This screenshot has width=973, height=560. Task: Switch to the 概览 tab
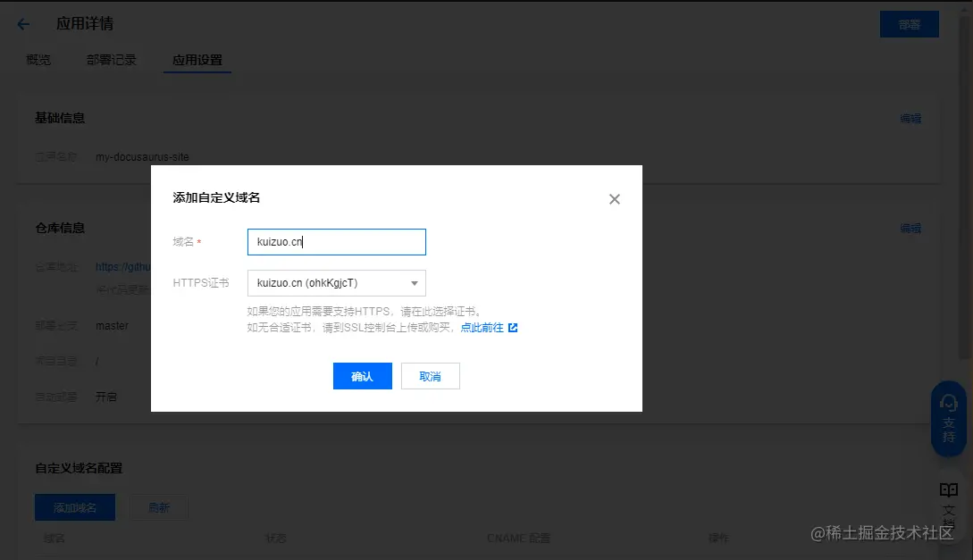pos(38,60)
